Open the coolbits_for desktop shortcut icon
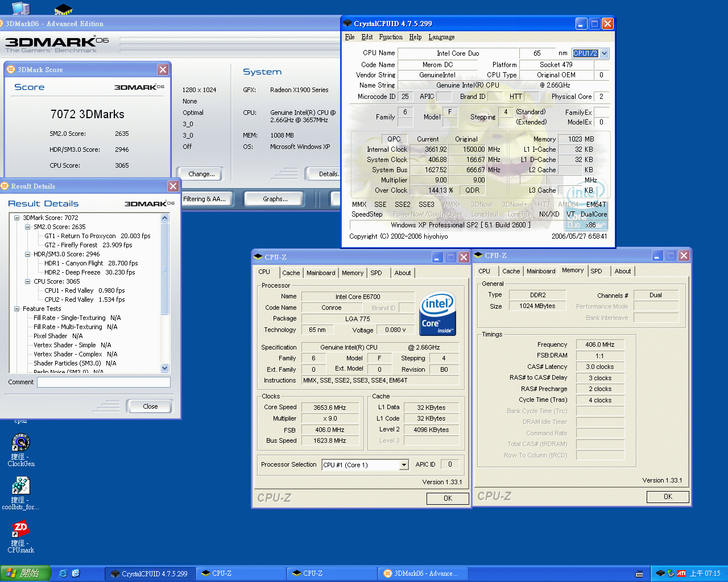Image resolution: width=728 pixels, height=582 pixels. pos(21,486)
